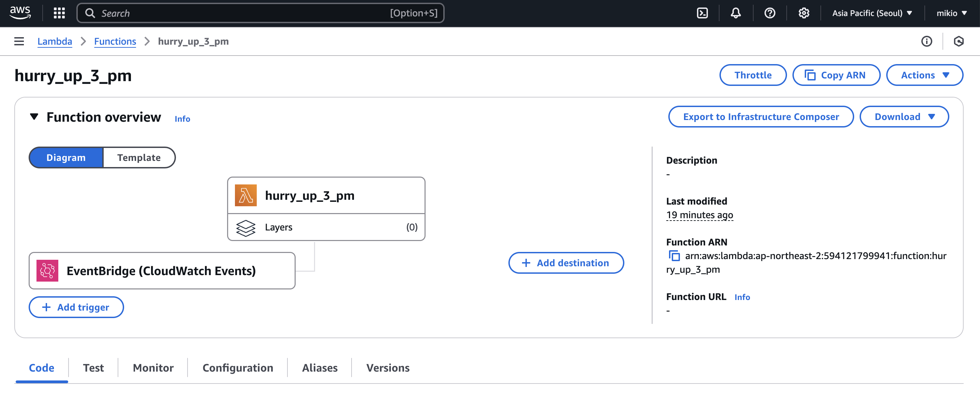This screenshot has height=405, width=980.
Task: Open the AWS services grid menu
Action: tap(59, 13)
